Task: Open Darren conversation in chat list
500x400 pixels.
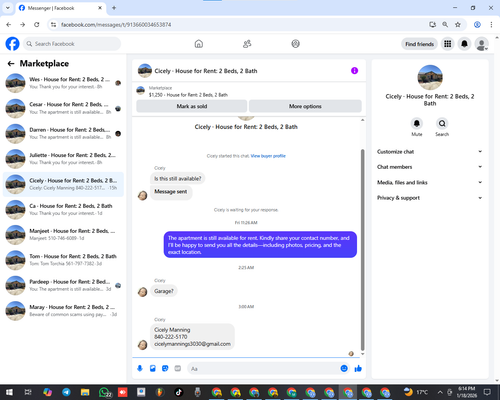Action: tap(63, 134)
